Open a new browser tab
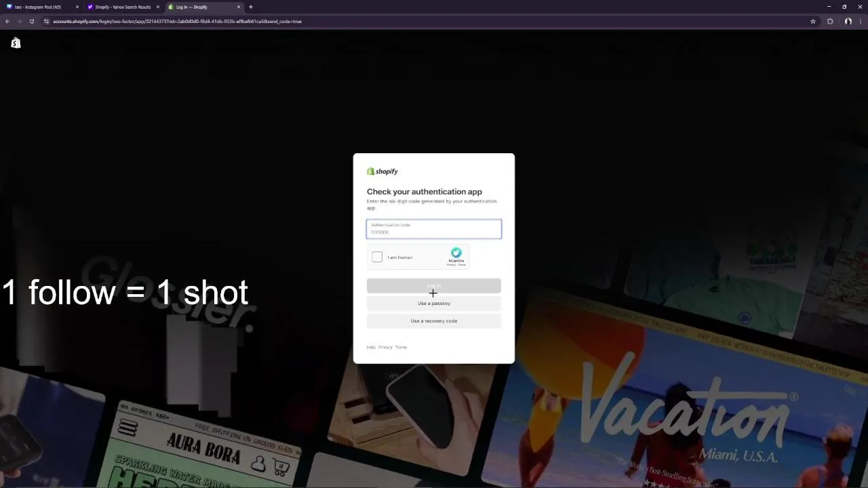Viewport: 868px width, 488px height. tap(251, 7)
